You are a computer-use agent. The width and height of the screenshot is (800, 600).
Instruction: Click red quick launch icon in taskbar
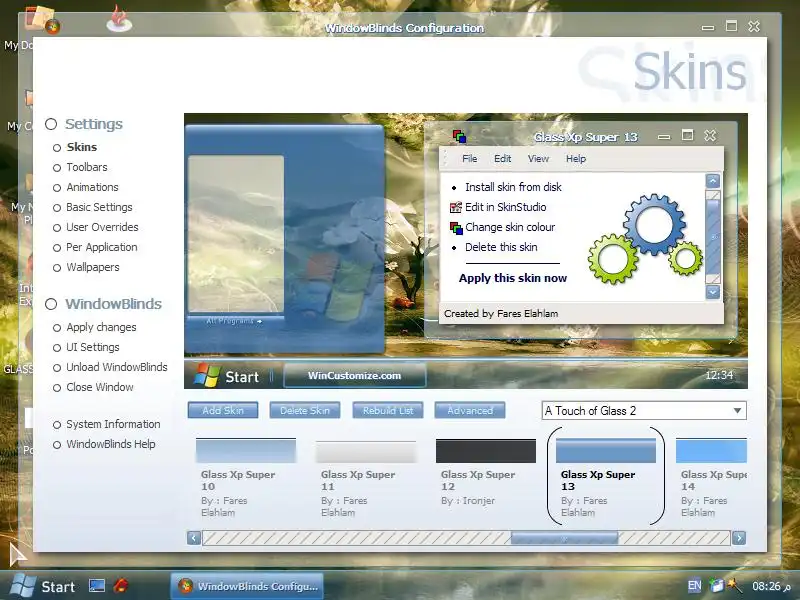click(x=120, y=586)
